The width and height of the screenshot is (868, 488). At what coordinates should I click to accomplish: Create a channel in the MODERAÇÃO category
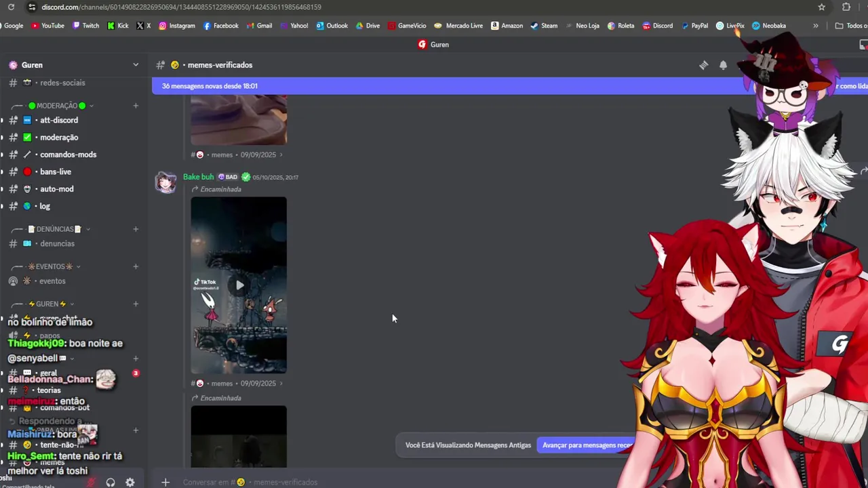[x=136, y=106]
